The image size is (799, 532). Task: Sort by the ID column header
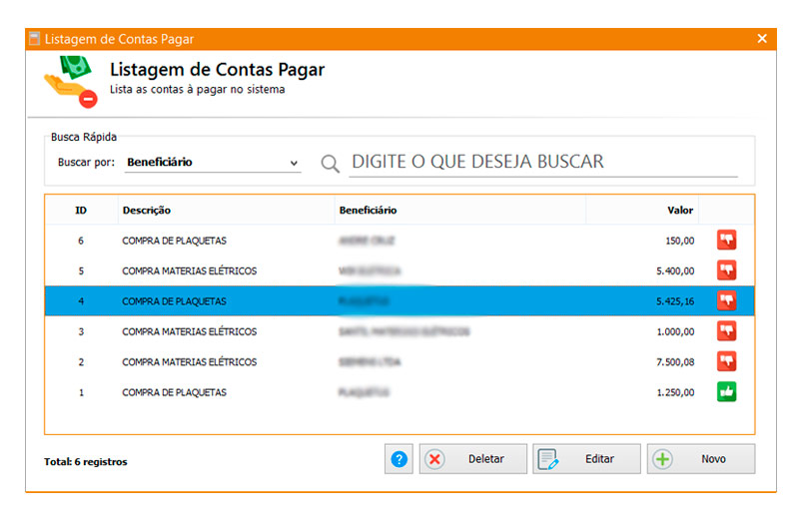tap(81, 211)
